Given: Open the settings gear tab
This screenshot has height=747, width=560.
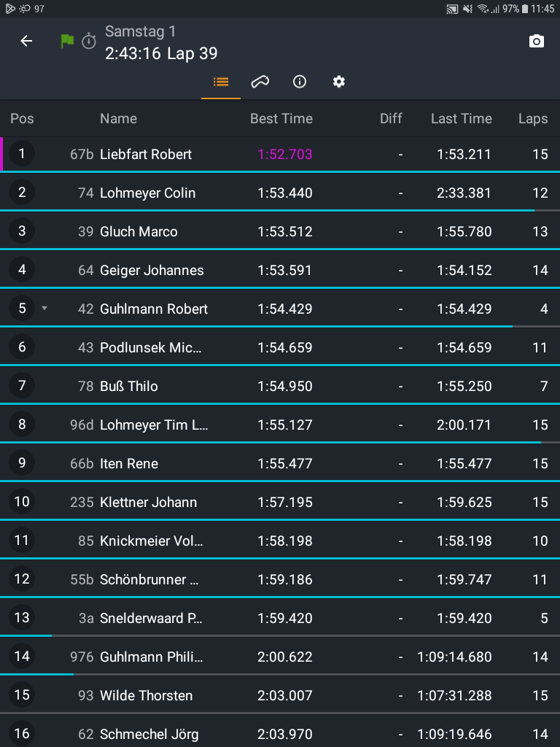Looking at the screenshot, I should pos(338,82).
